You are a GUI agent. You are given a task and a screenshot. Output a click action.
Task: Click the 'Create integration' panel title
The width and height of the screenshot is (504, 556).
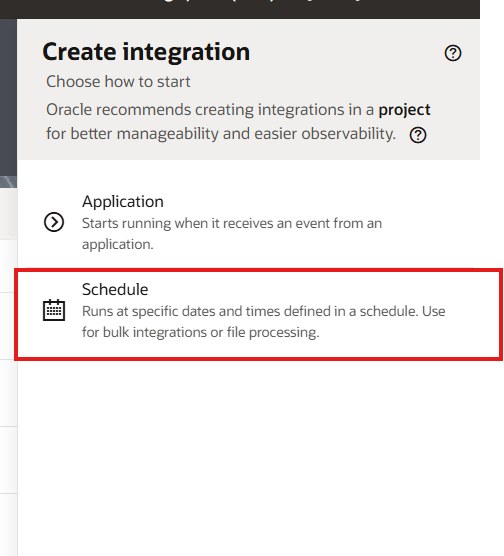146,52
